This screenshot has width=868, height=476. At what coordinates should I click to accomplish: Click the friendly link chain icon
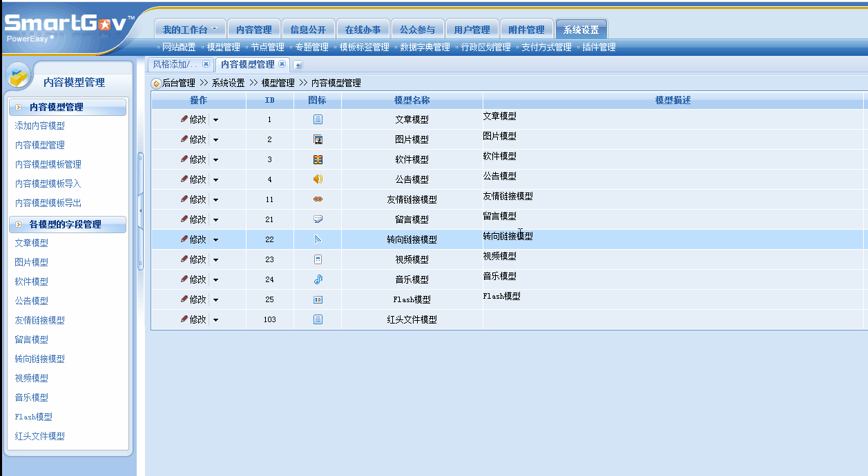point(318,199)
